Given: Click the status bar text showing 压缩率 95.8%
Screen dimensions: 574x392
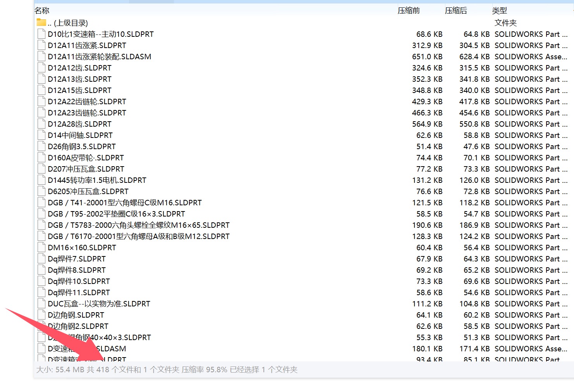Looking at the screenshot, I should pos(205,370).
